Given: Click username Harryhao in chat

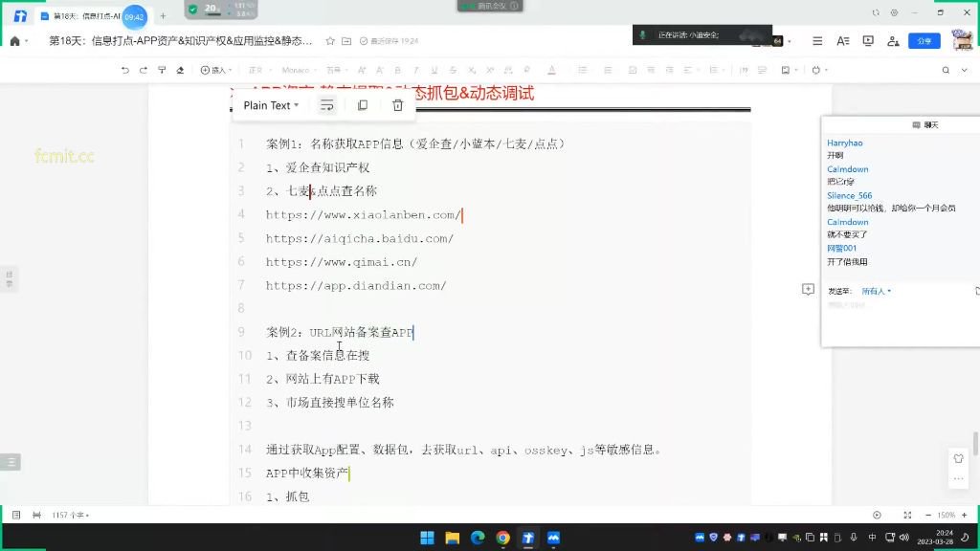Looking at the screenshot, I should point(844,143).
